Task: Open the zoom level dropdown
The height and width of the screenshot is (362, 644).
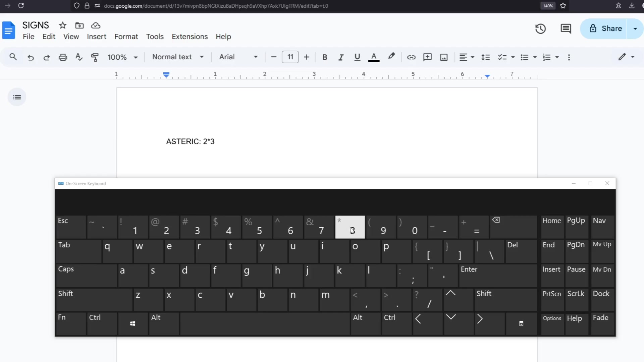Action: click(122, 57)
